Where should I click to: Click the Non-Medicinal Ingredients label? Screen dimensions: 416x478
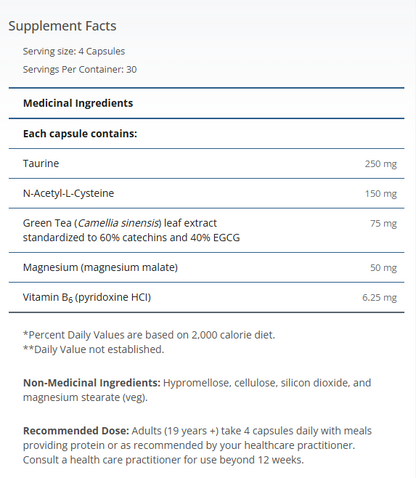point(92,383)
